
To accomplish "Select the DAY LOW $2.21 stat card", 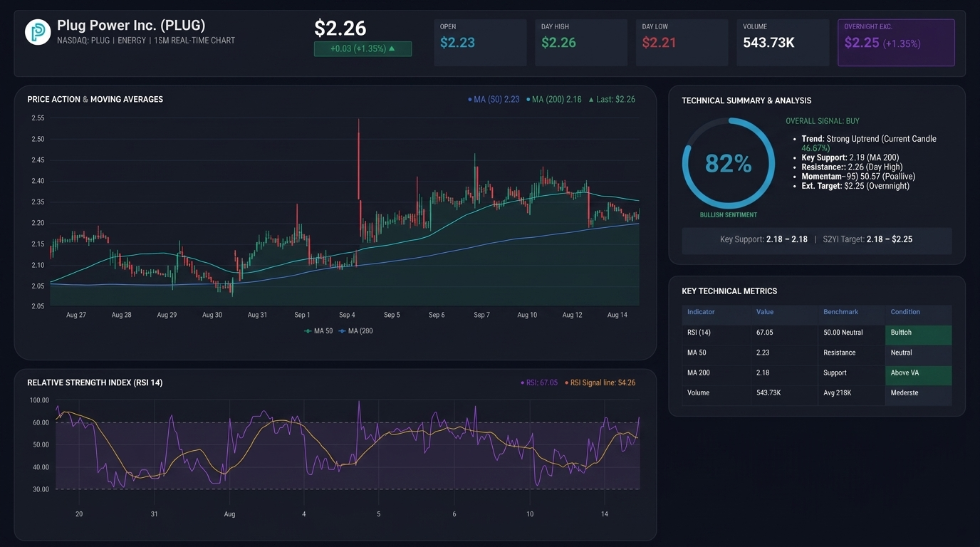I will pyautogui.click(x=682, y=43).
